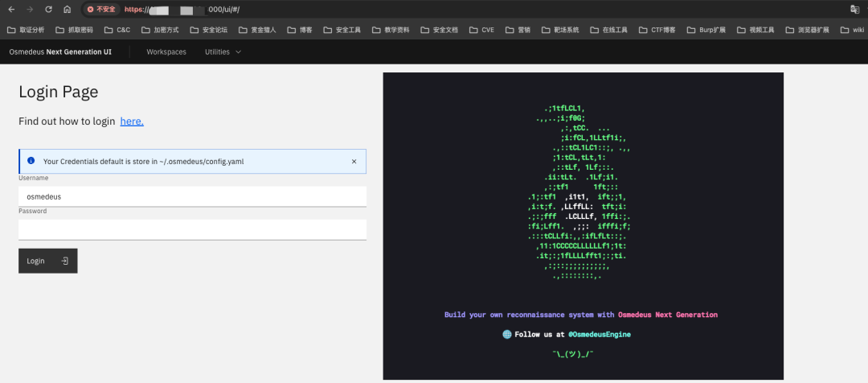Screen dimensions: 868x383
Task: Click the Username field containing osmedeus
Action: (193, 196)
